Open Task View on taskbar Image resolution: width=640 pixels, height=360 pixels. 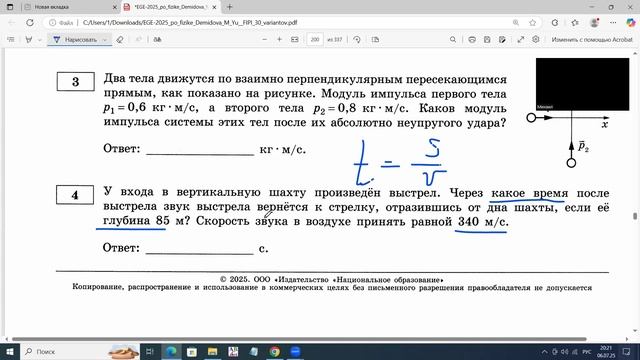[150, 351]
